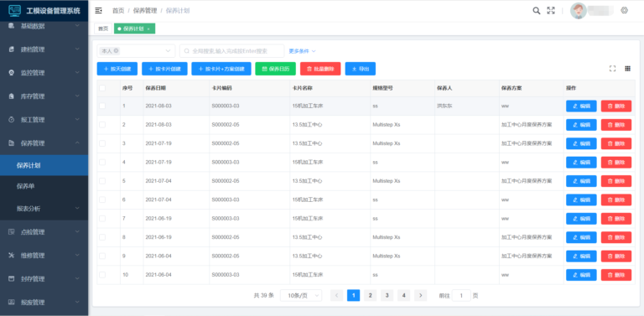Viewport: 644px width, 316px height.
Task: Click 首页 in the breadcrumb
Action: point(118,11)
